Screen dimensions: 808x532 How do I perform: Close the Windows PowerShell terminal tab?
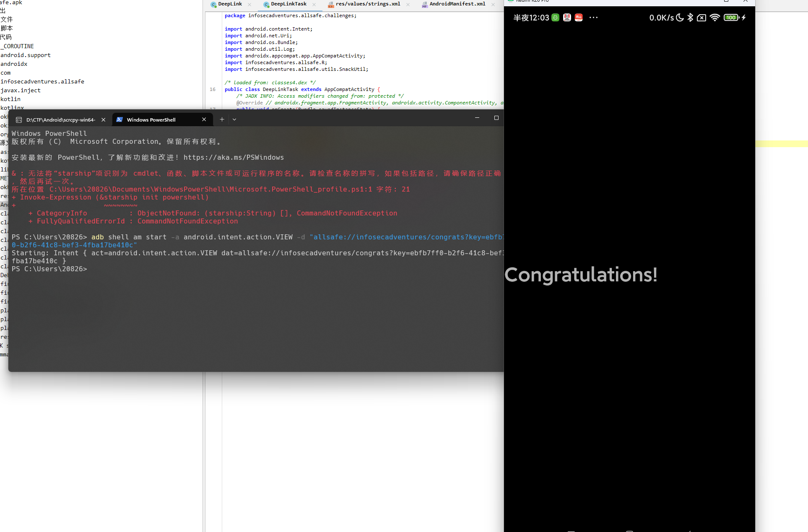click(204, 119)
